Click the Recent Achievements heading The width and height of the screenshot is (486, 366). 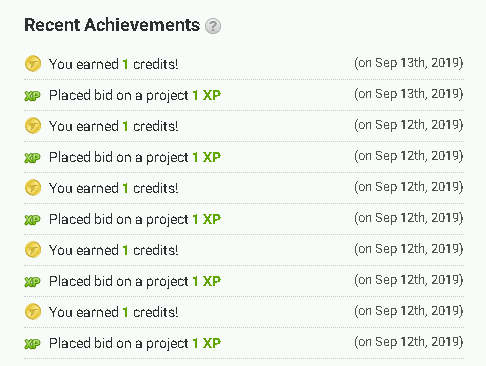tap(112, 25)
